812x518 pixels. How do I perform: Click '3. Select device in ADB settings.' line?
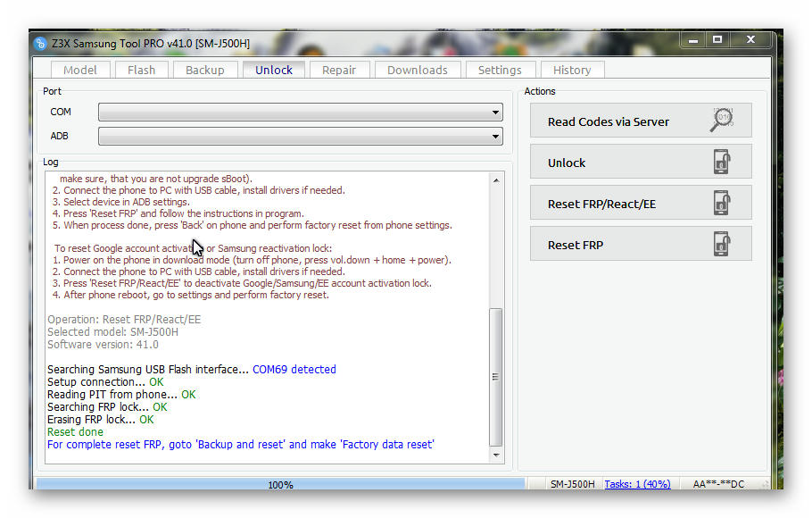pos(121,202)
